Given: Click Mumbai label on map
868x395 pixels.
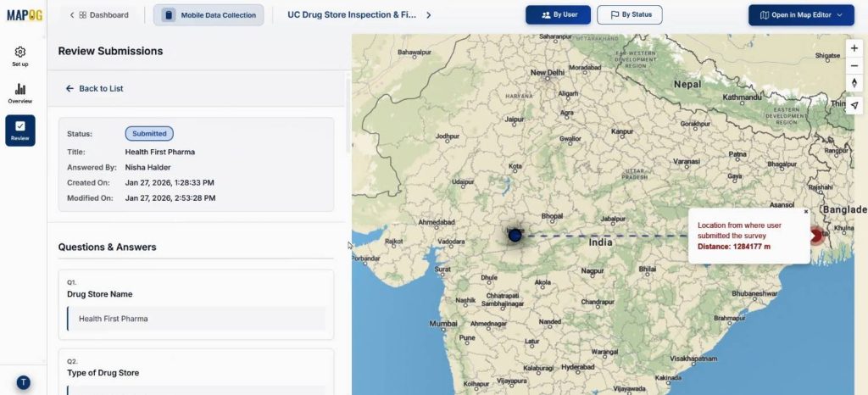Looking at the screenshot, I should coord(443,324).
